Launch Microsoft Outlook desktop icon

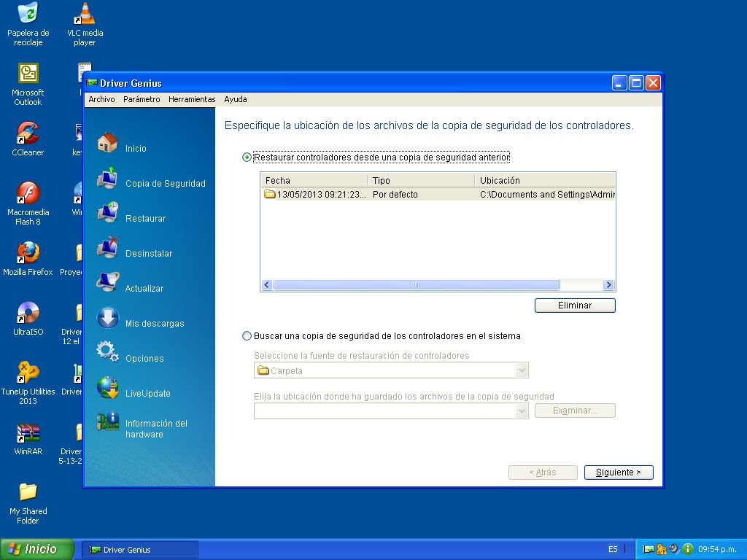28,74
